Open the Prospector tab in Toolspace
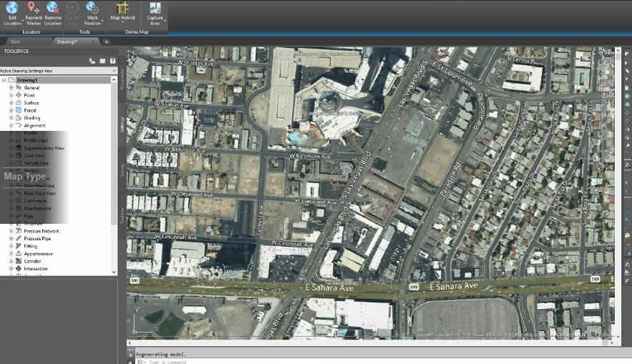This screenshot has height=364, width=632. tap(122, 79)
